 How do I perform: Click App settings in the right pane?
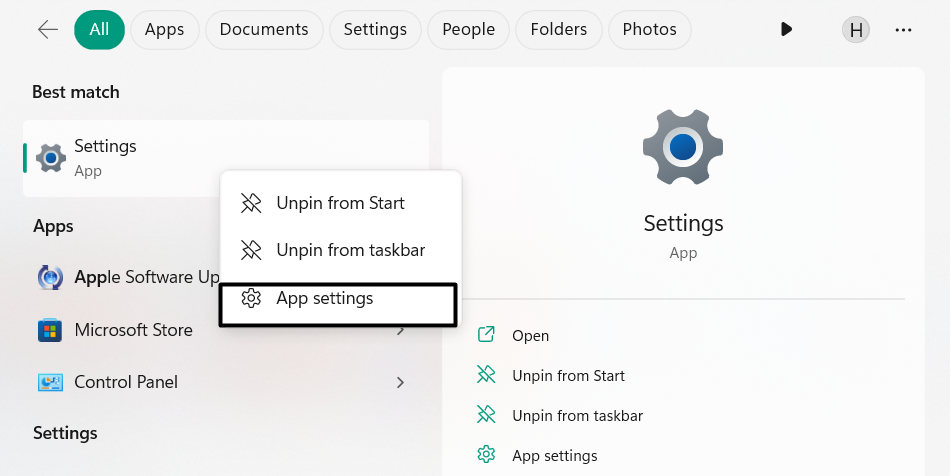[x=554, y=456]
